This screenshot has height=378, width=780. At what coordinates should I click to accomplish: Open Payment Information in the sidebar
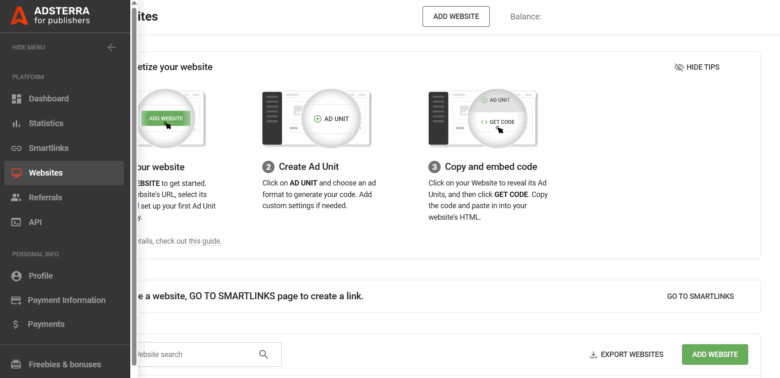pos(64,300)
